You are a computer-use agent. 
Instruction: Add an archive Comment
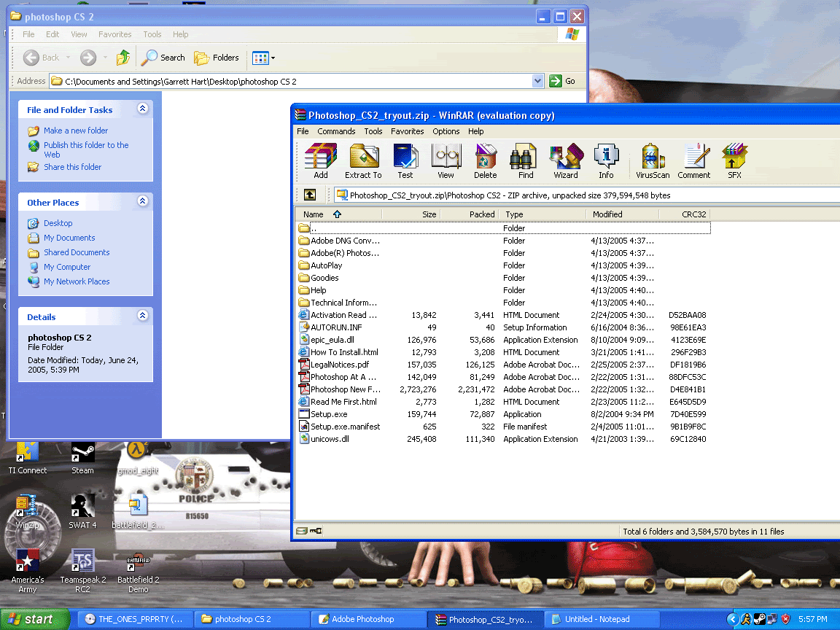coord(693,160)
